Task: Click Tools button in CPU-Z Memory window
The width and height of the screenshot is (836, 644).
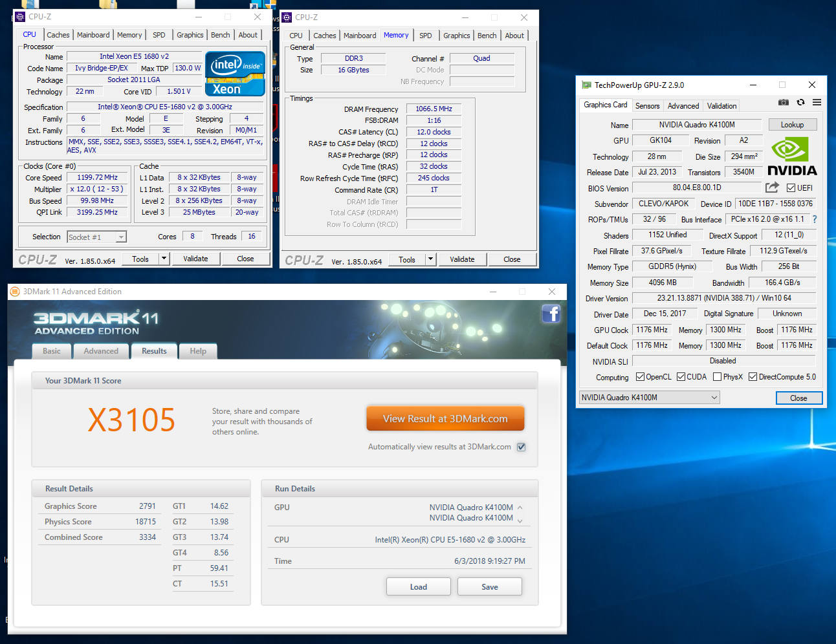Action: coord(407,259)
